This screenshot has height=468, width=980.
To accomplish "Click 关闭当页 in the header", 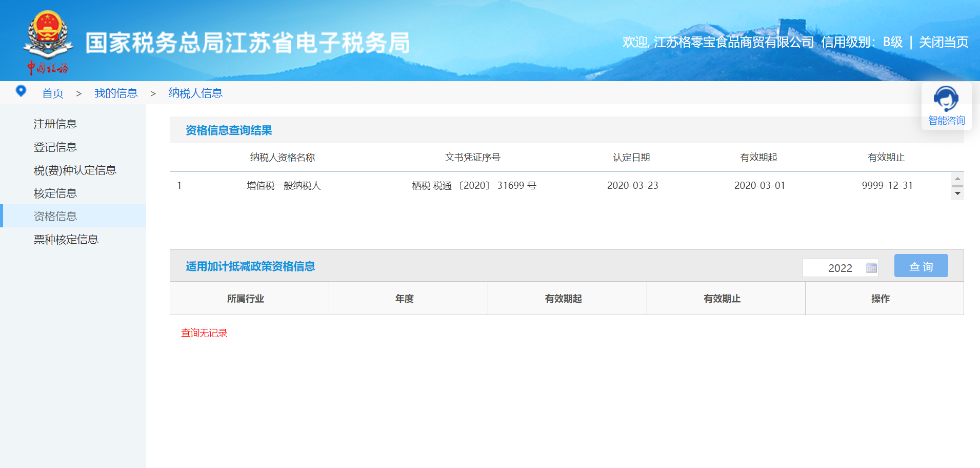I will (943, 42).
